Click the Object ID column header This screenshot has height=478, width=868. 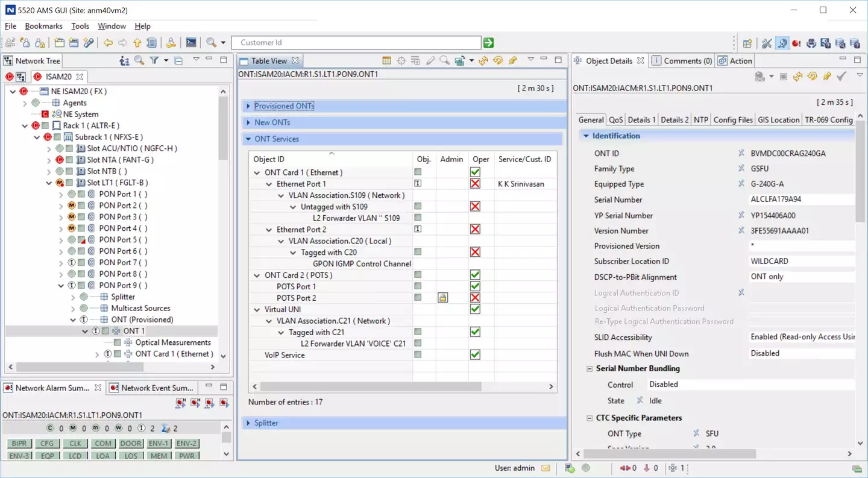[331, 159]
